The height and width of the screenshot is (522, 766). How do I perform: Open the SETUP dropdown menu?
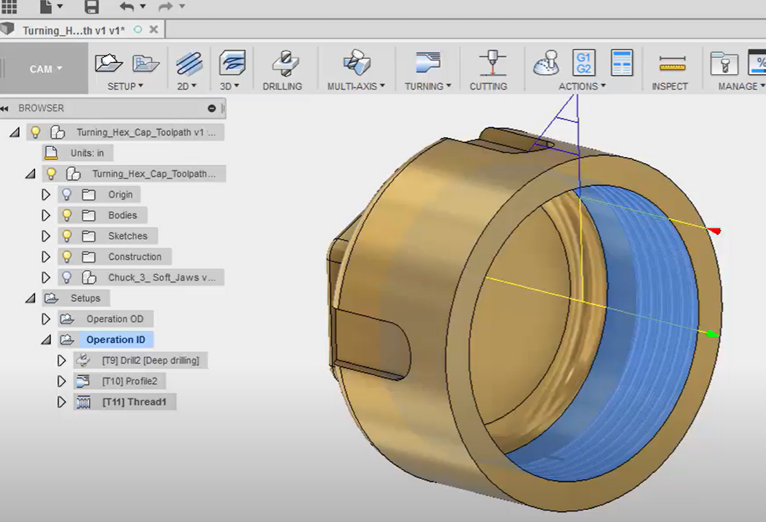[x=126, y=86]
